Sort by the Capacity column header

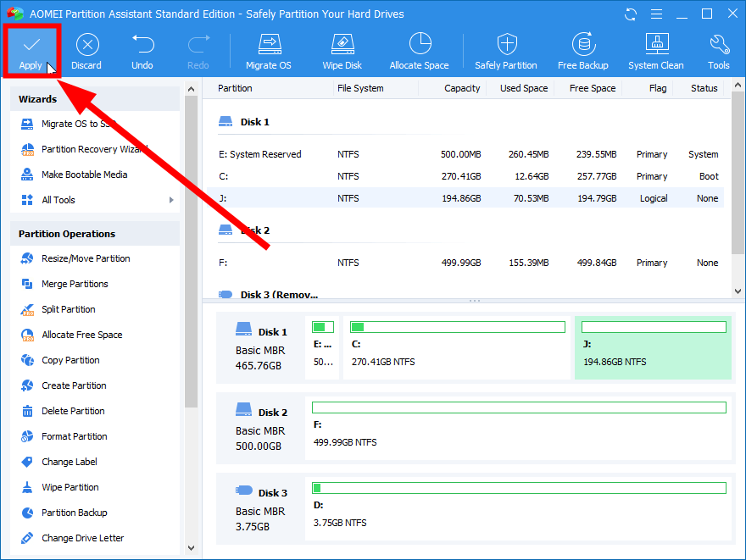click(462, 88)
